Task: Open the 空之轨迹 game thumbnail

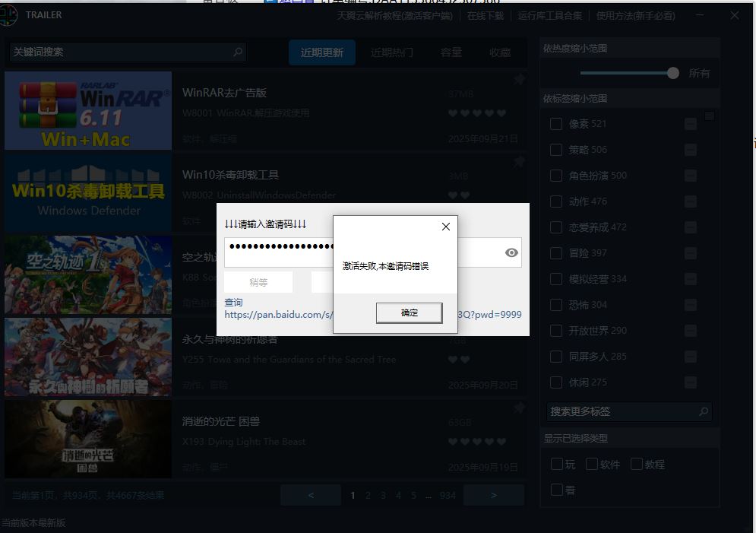Action: pos(88,275)
